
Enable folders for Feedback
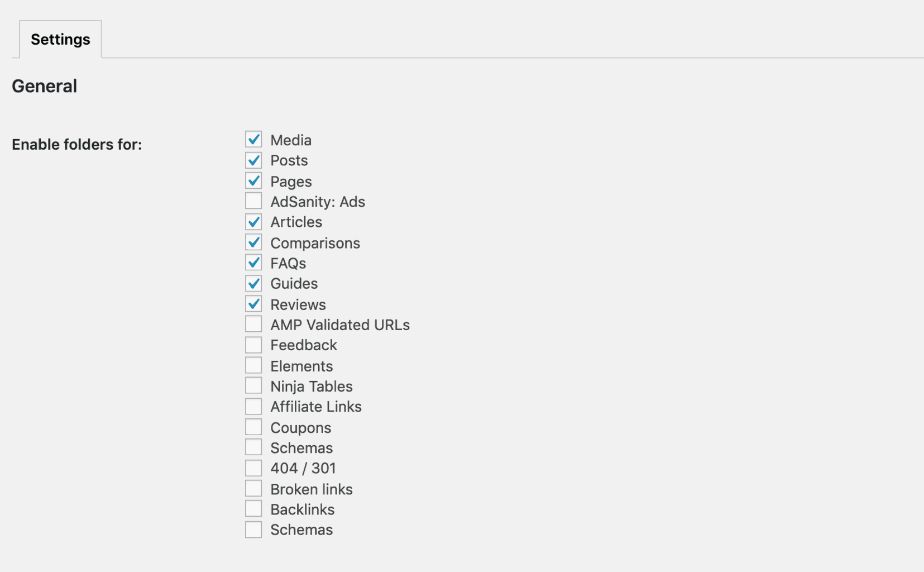pos(253,345)
